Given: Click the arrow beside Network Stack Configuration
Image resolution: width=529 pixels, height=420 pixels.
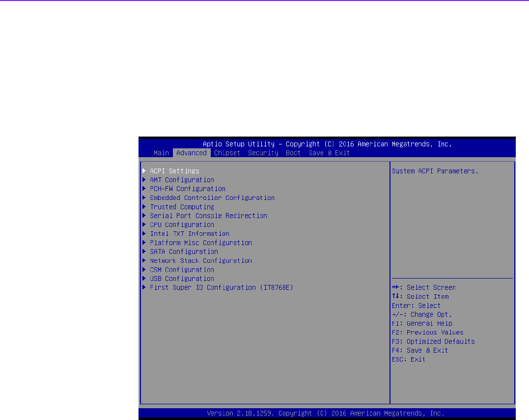Looking at the screenshot, I should pyautogui.click(x=144, y=260).
